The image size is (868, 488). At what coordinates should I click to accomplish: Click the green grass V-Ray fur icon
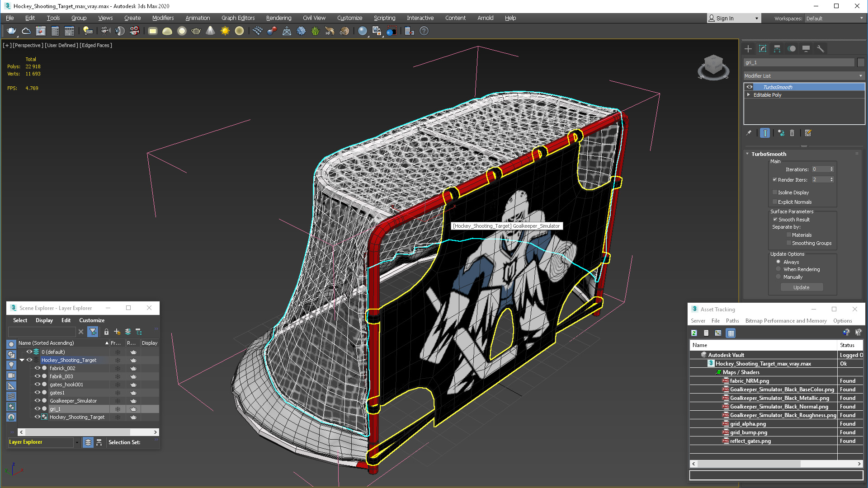point(315,31)
